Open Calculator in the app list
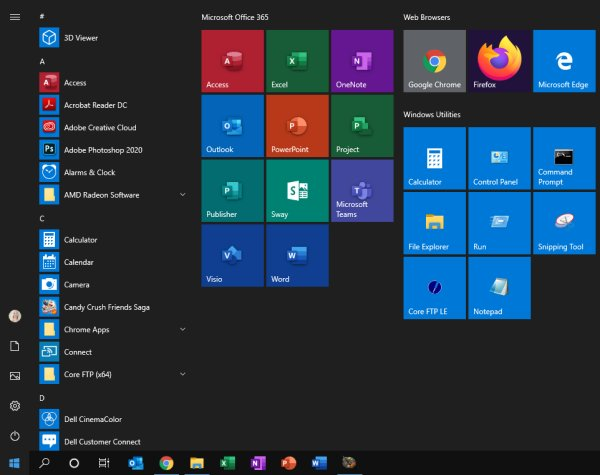The width and height of the screenshot is (600, 475). (x=115, y=240)
